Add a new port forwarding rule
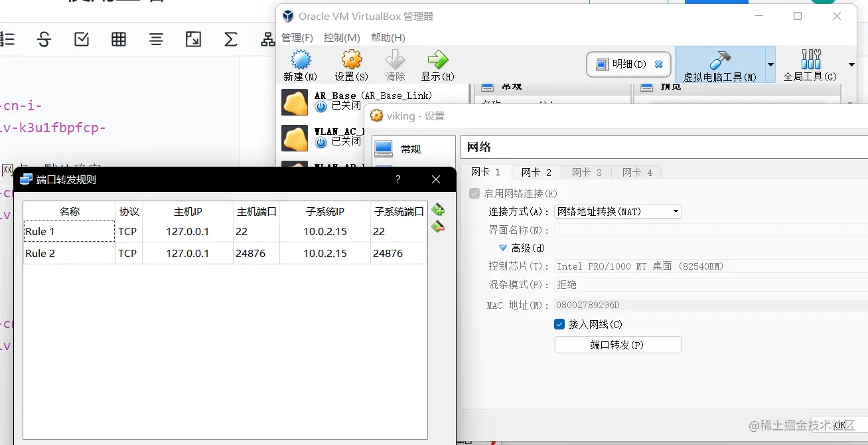Image resolution: width=868 pixels, height=445 pixels. [x=437, y=210]
